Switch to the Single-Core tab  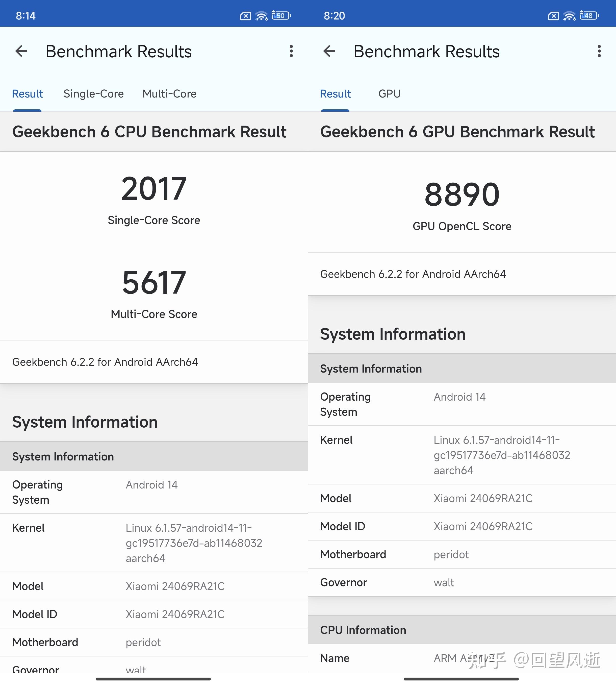click(x=93, y=94)
